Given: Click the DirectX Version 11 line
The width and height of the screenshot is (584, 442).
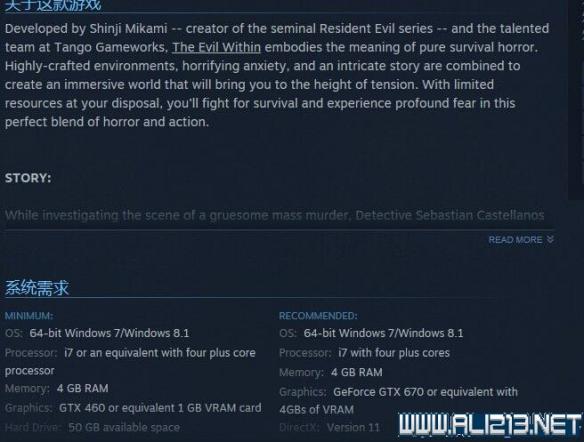Looking at the screenshot, I should pos(329,427).
